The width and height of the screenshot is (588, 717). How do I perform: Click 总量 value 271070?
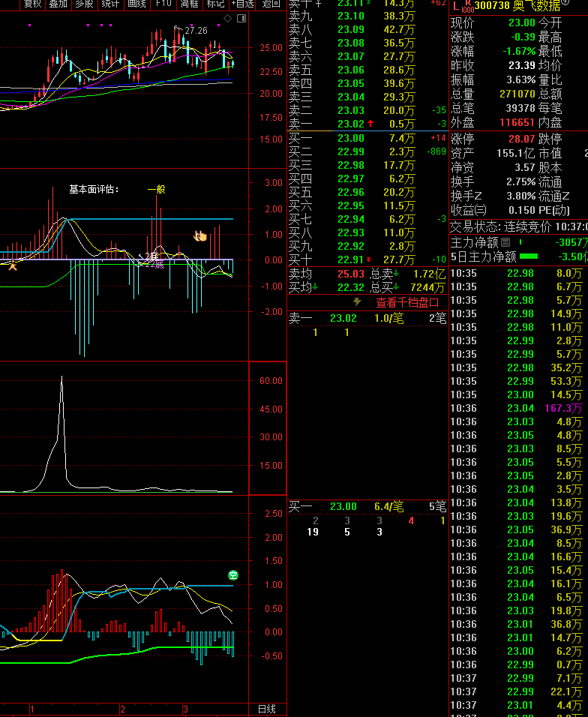pos(517,94)
